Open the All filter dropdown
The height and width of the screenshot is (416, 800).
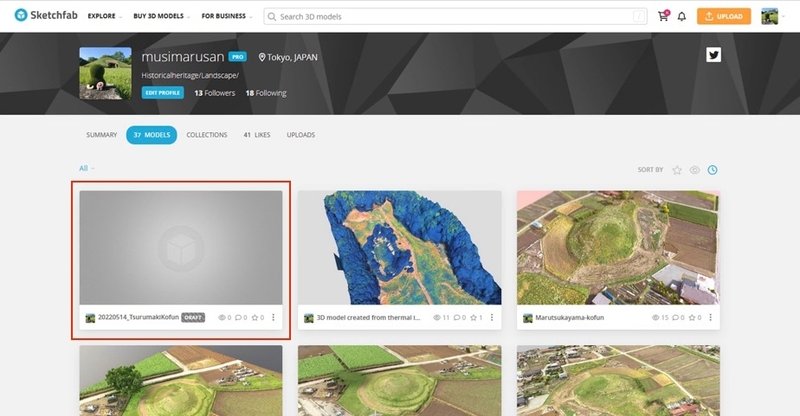click(x=86, y=168)
